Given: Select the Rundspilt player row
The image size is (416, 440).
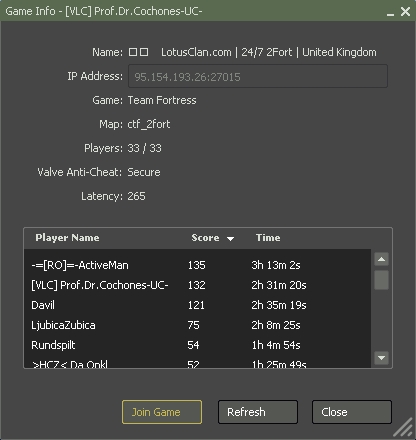Looking at the screenshot, I should click(x=197, y=345).
